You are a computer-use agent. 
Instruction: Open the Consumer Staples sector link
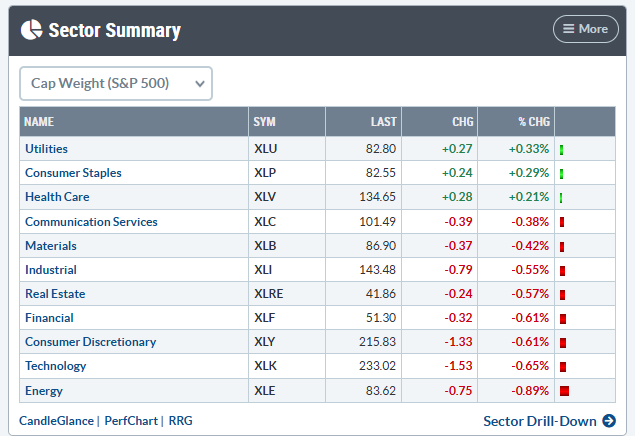pos(73,173)
